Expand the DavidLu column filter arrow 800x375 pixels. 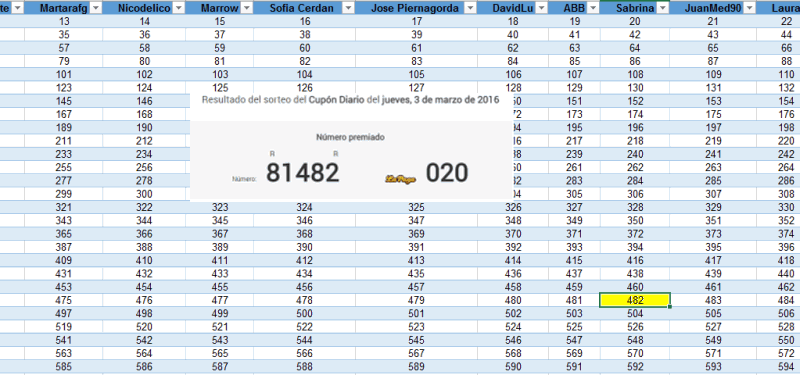[541, 8]
